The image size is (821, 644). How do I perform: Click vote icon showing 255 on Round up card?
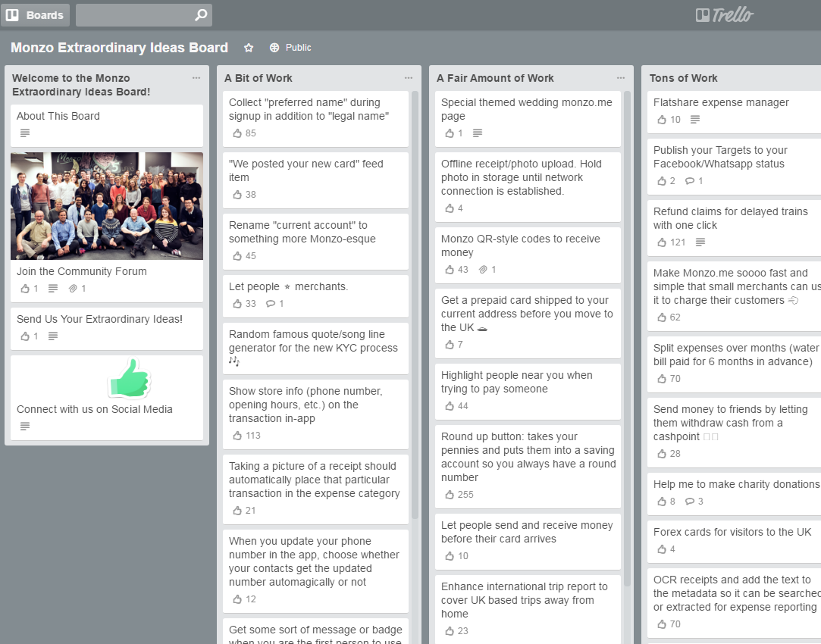(450, 495)
